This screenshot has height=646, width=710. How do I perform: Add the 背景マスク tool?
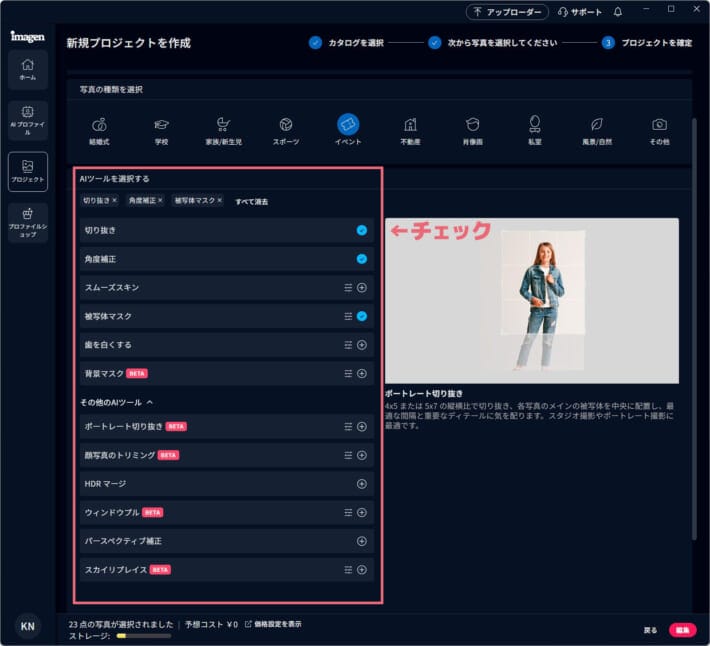click(x=362, y=373)
